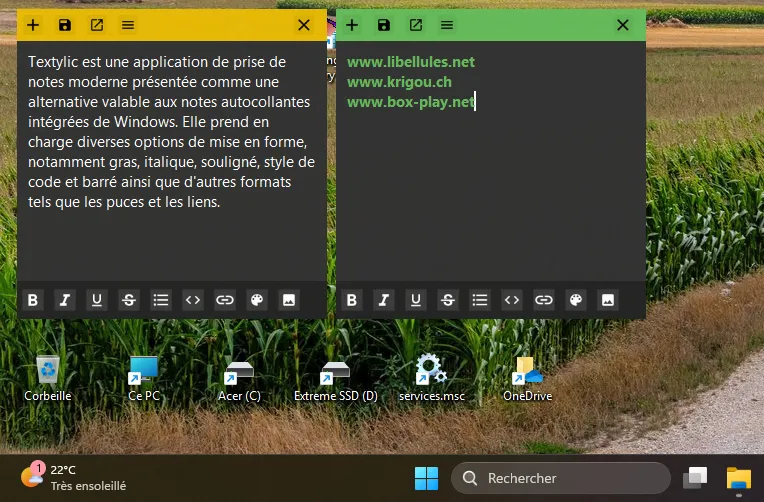Open the green note's hamburger menu
The height and width of the screenshot is (502, 764).
(447, 25)
